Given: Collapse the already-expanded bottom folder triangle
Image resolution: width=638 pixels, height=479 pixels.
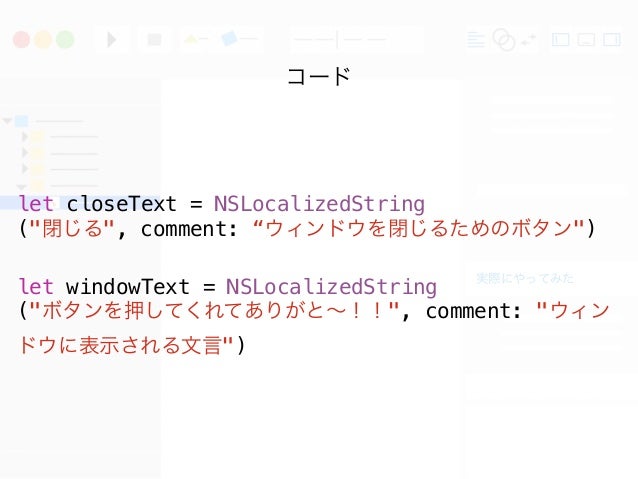Looking at the screenshot, I should tap(21, 186).
